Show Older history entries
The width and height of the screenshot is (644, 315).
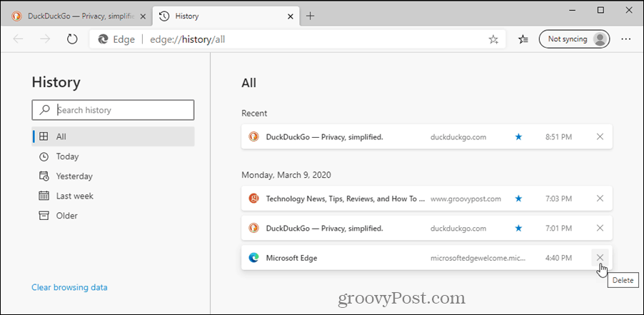67,216
